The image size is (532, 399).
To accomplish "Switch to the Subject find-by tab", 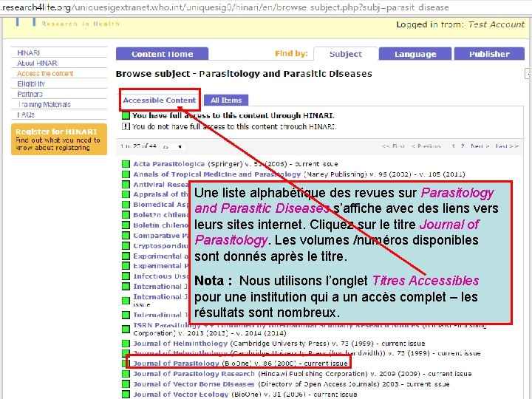I will 345,54.
